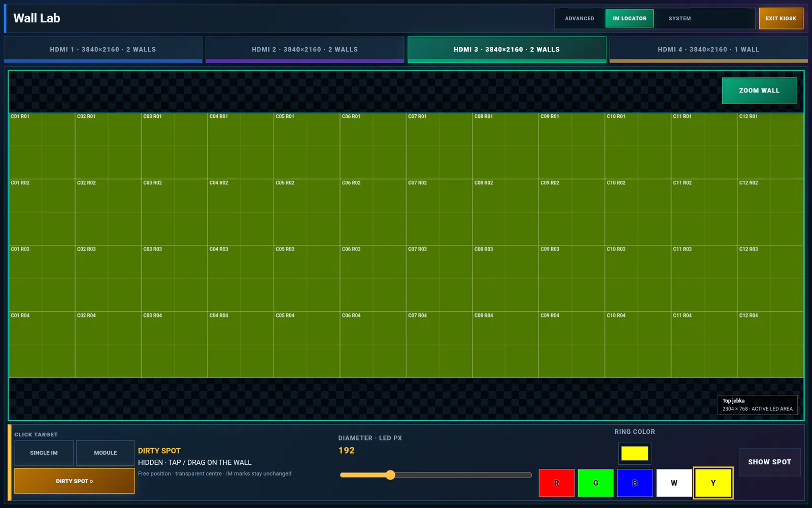Set click target to Module
812x508 pixels.
click(x=105, y=453)
